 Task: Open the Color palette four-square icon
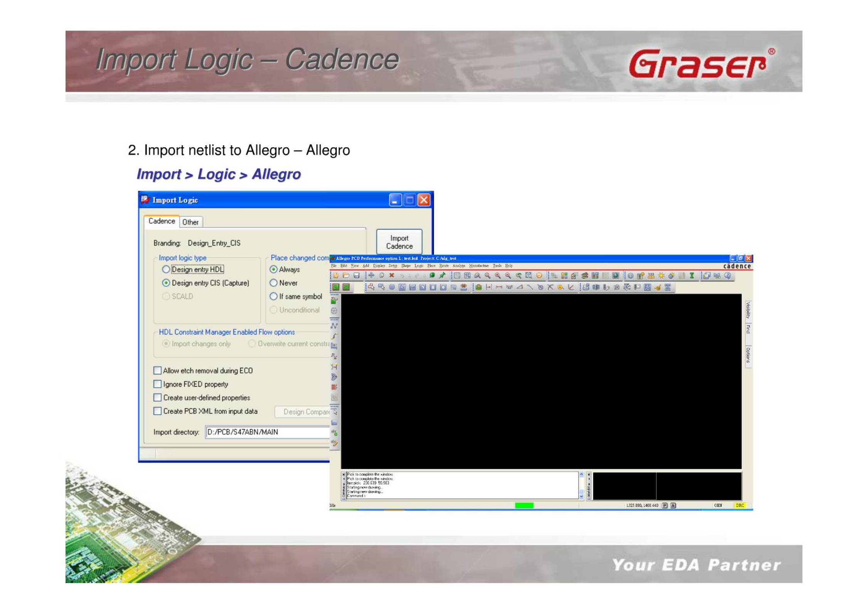coord(564,276)
